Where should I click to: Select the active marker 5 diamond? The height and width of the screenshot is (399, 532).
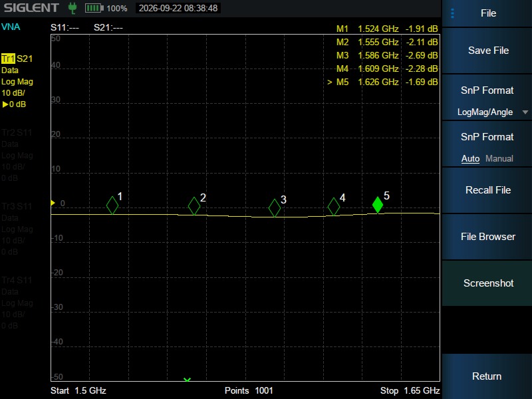pyautogui.click(x=378, y=205)
